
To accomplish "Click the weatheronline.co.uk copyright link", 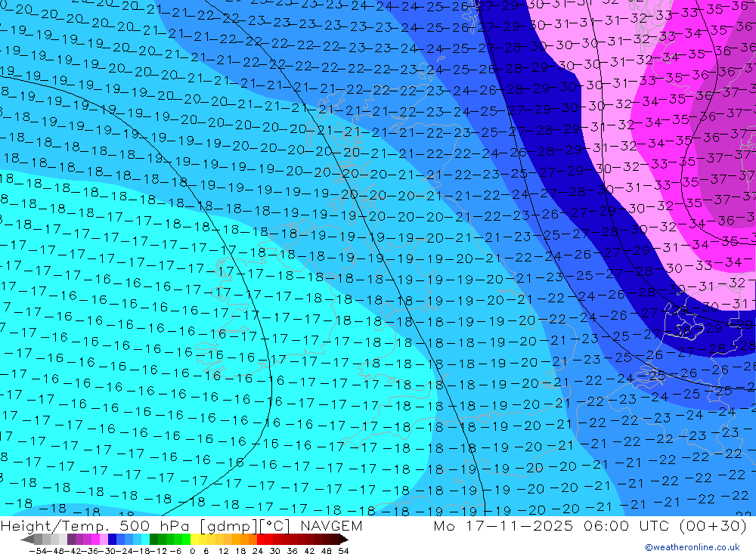I will (692, 547).
